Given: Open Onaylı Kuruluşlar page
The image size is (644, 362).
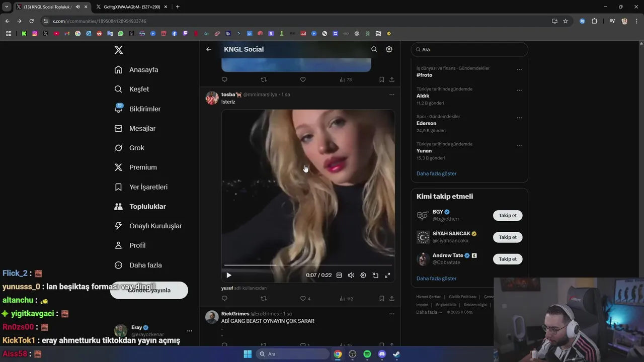Looking at the screenshot, I should coord(148,226).
